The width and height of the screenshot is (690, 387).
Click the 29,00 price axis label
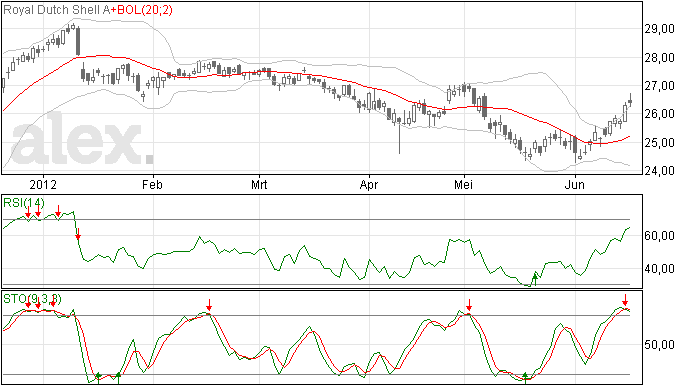point(659,29)
